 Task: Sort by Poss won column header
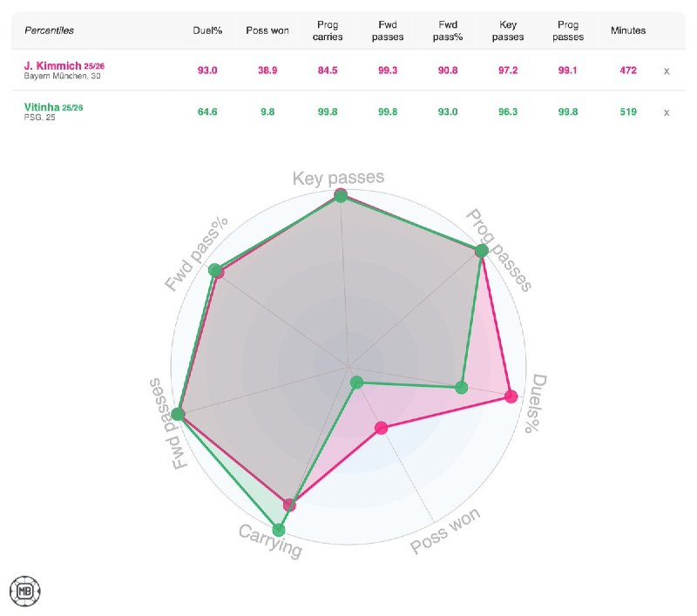tap(267, 30)
